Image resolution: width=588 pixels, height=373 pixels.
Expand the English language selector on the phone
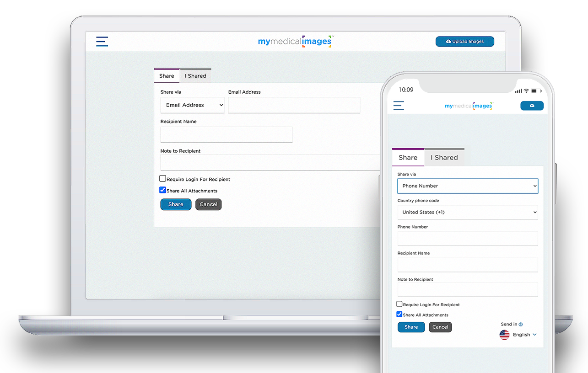tap(524, 335)
